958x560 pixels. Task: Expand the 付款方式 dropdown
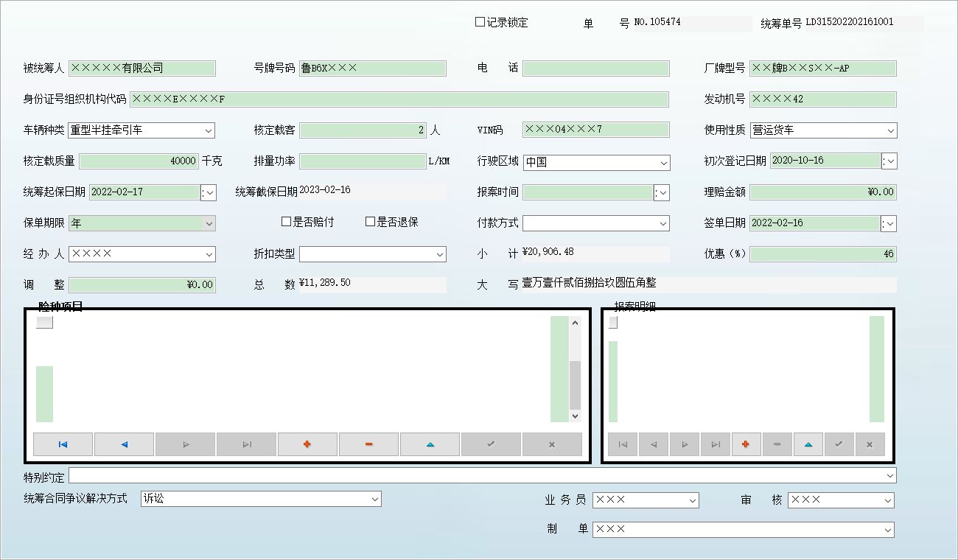[663, 223]
